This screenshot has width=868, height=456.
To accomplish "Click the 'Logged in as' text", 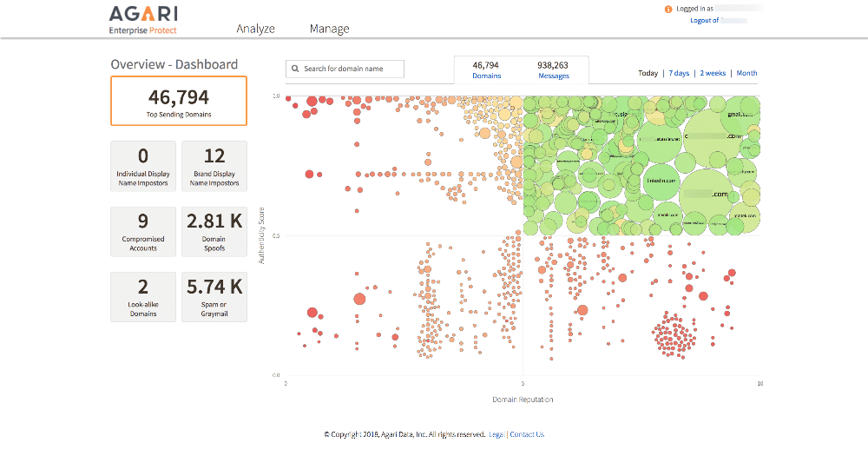I will pyautogui.click(x=694, y=9).
